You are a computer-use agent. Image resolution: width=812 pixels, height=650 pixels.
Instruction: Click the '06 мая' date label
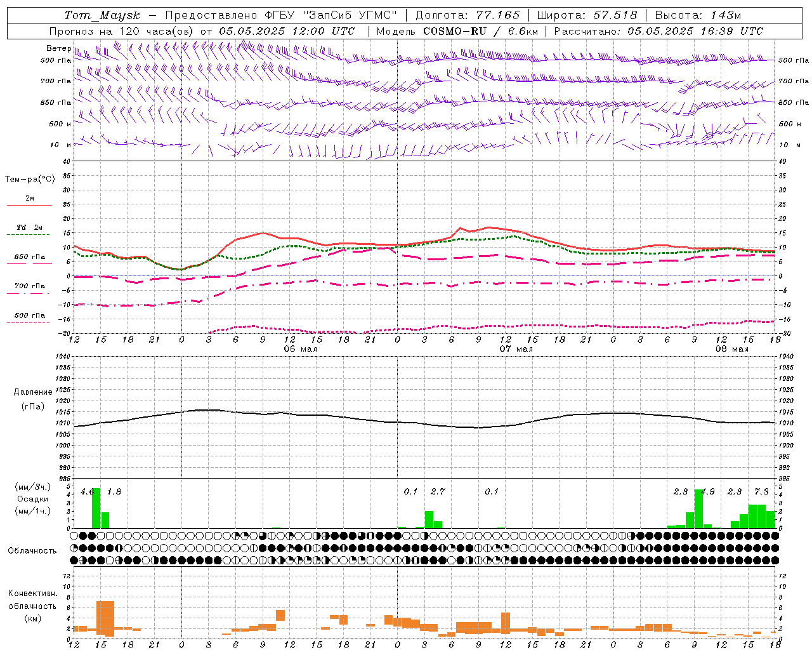(300, 349)
